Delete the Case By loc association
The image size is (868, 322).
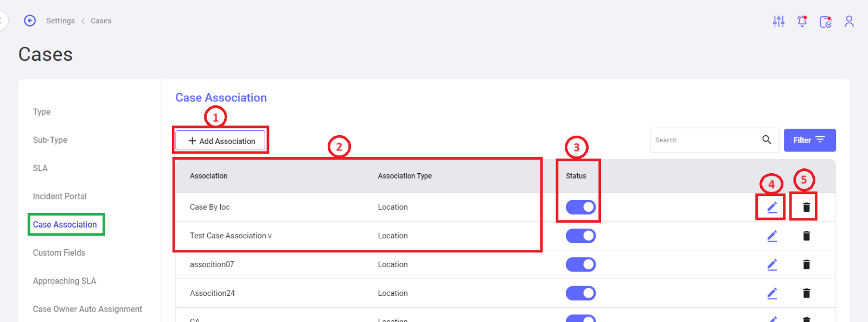806,207
